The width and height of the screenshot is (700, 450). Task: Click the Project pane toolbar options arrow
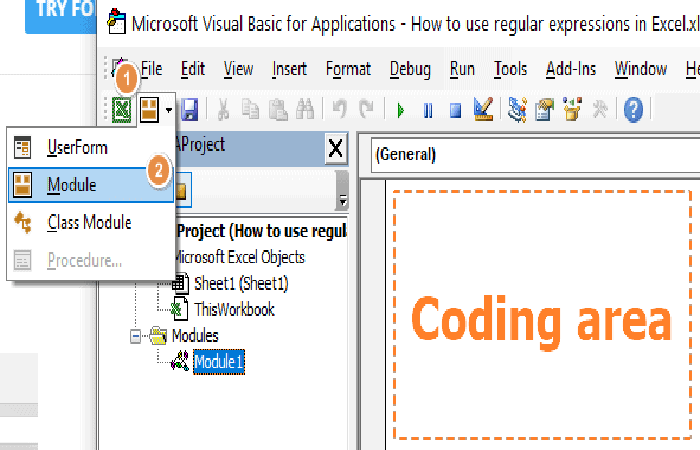tap(342, 200)
